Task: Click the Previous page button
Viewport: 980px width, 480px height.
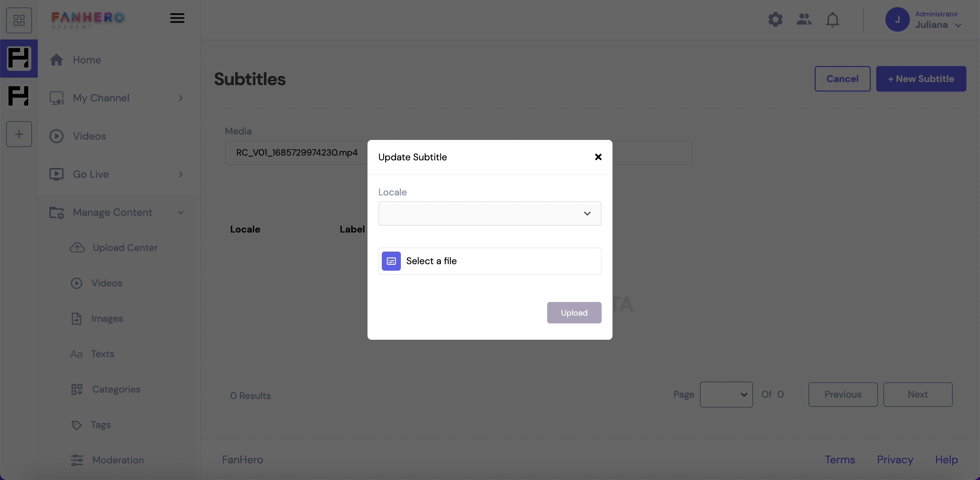Action: click(x=843, y=394)
